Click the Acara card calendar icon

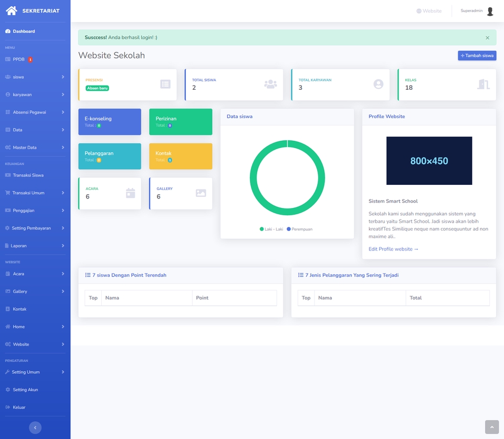coord(131,193)
